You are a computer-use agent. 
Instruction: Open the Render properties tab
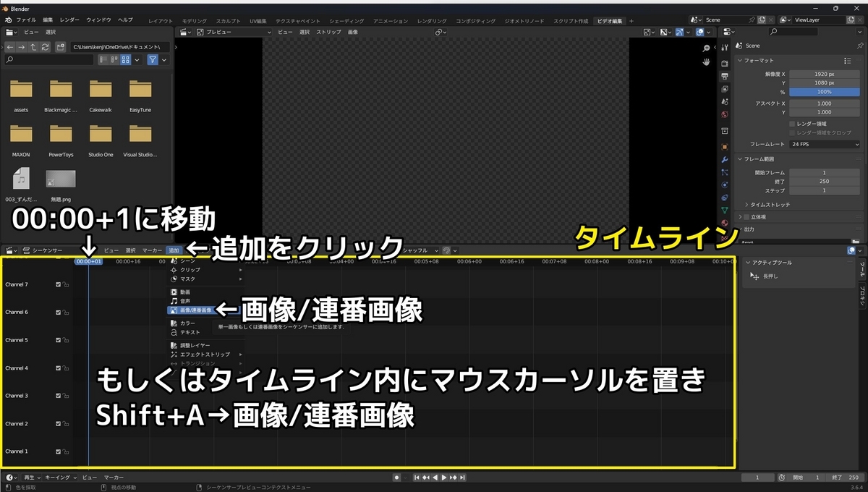tap(725, 64)
